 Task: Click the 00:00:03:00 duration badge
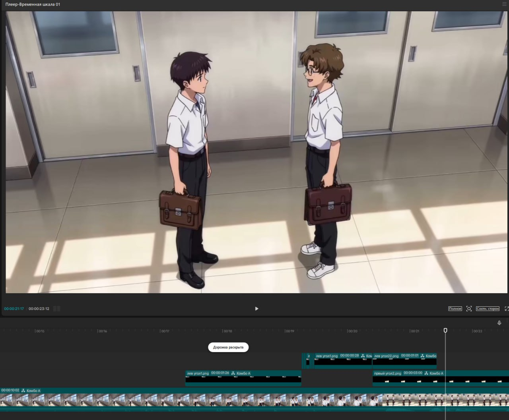(413, 373)
